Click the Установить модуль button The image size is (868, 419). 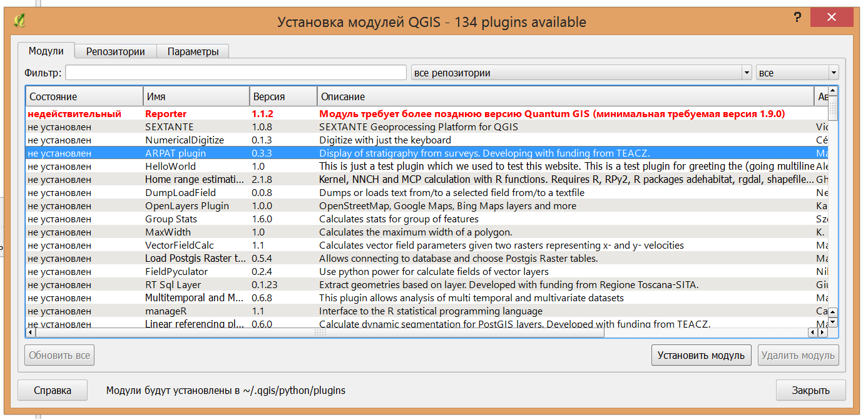701,355
